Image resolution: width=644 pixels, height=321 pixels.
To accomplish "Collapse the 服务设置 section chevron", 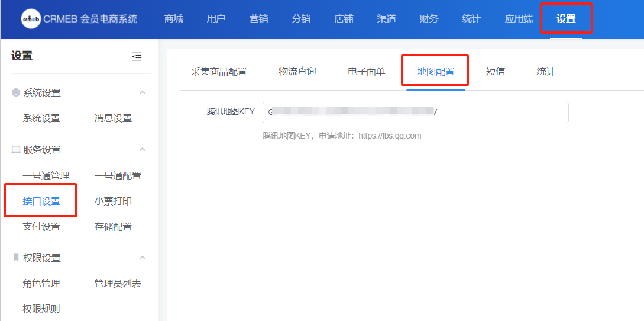I will pos(142,150).
